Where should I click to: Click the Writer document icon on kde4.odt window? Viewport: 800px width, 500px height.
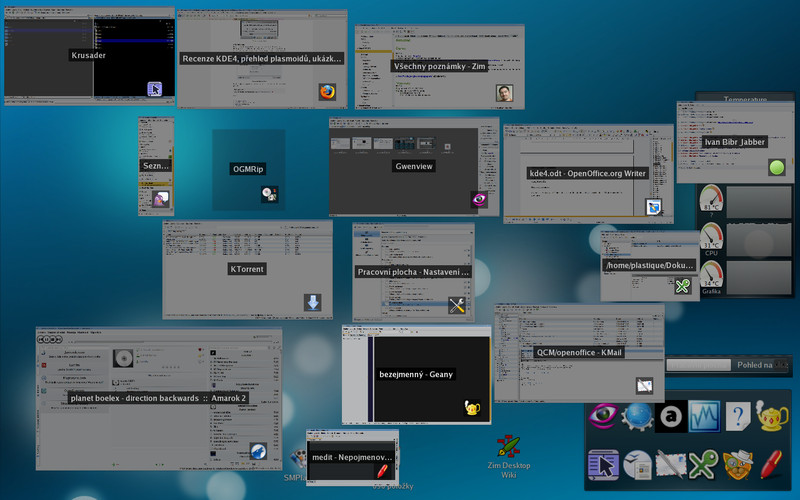(x=654, y=207)
